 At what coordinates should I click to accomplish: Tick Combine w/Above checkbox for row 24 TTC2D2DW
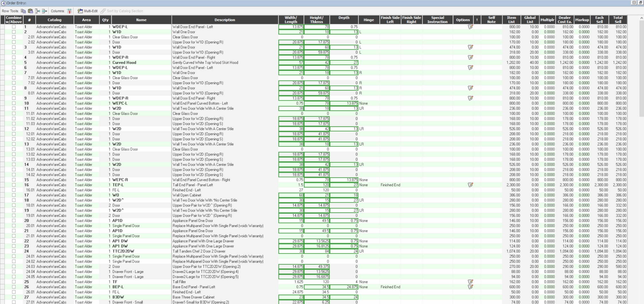click(x=14, y=251)
